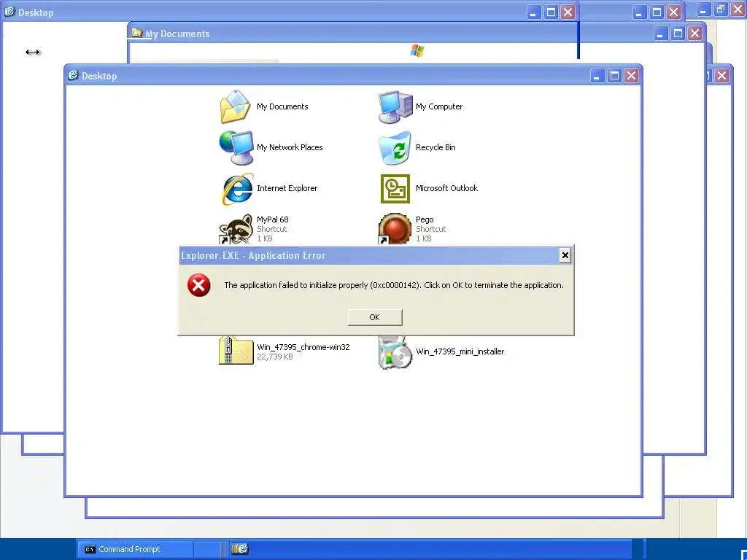
Task: Click the Win_47395_chrome-win32 file name
Action: click(x=303, y=347)
